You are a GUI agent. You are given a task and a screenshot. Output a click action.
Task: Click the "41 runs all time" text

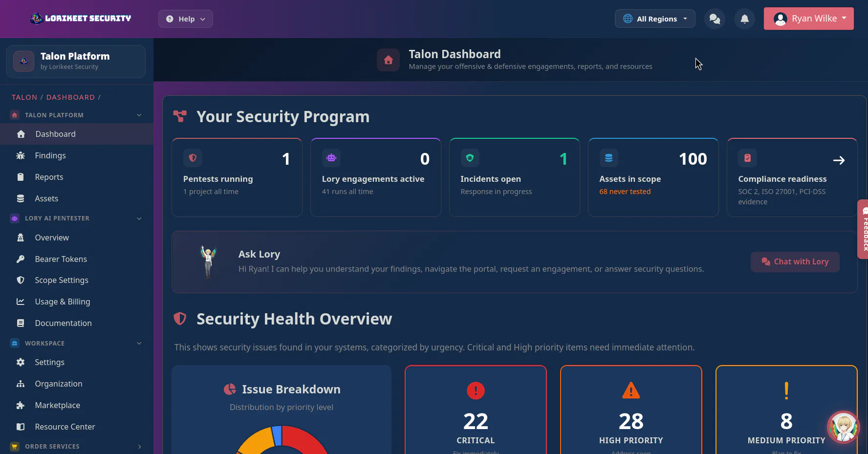click(x=347, y=192)
